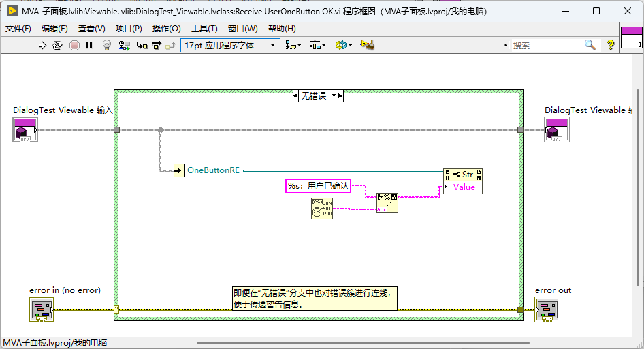644x349 pixels.
Task: Click the vertical scrollbar on the right
Action: [638, 187]
